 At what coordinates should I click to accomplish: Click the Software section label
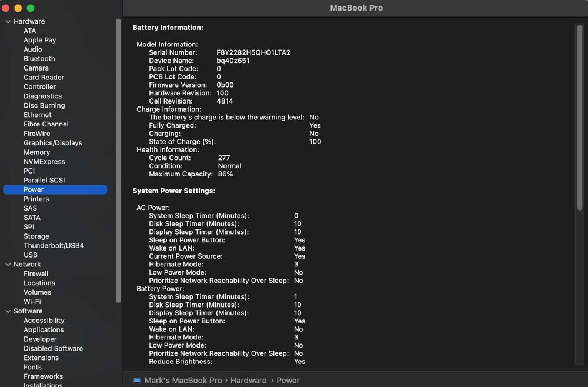28,311
